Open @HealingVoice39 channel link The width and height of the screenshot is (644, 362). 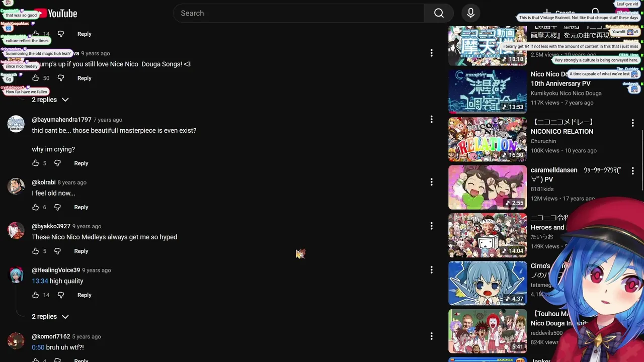tap(56, 270)
